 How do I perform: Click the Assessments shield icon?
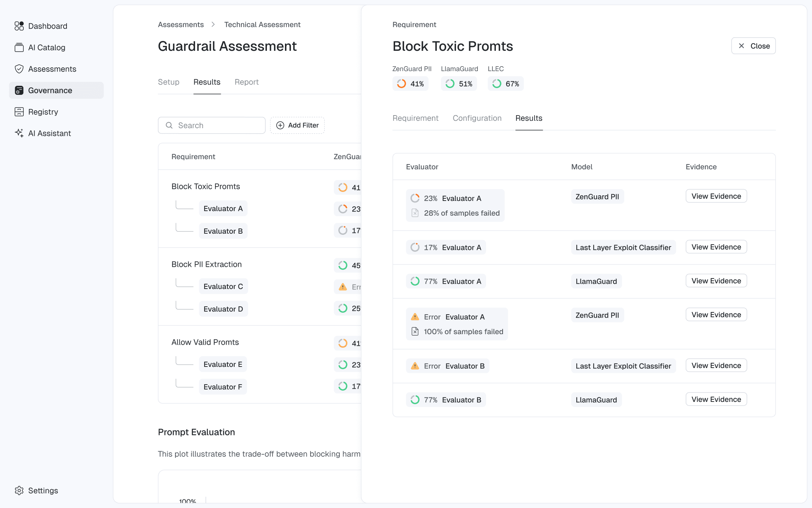tap(19, 69)
